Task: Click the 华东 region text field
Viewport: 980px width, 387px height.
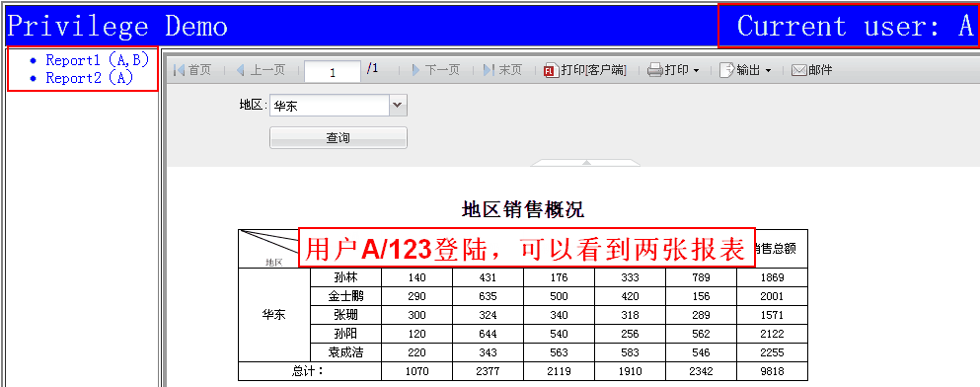Action: (330, 106)
